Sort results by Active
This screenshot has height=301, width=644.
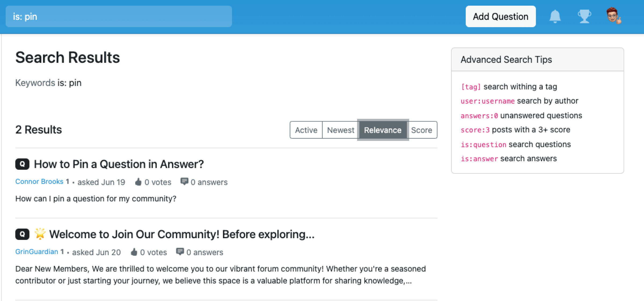point(306,130)
